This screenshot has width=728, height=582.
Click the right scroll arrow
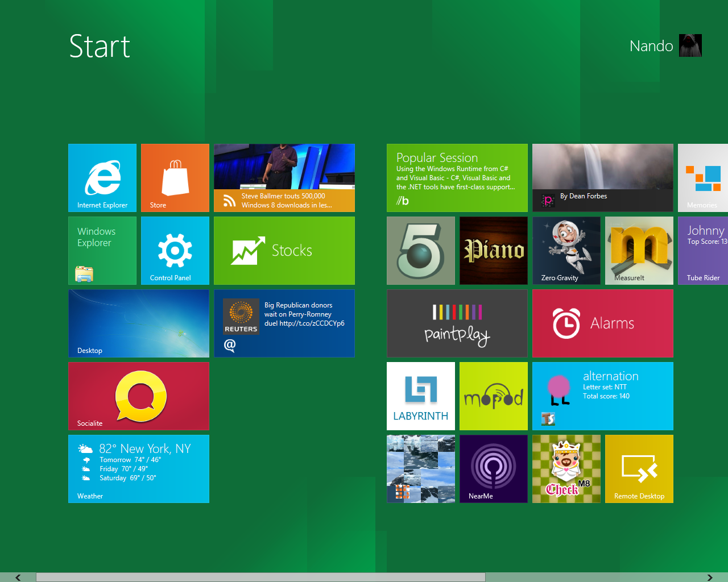pyautogui.click(x=711, y=576)
